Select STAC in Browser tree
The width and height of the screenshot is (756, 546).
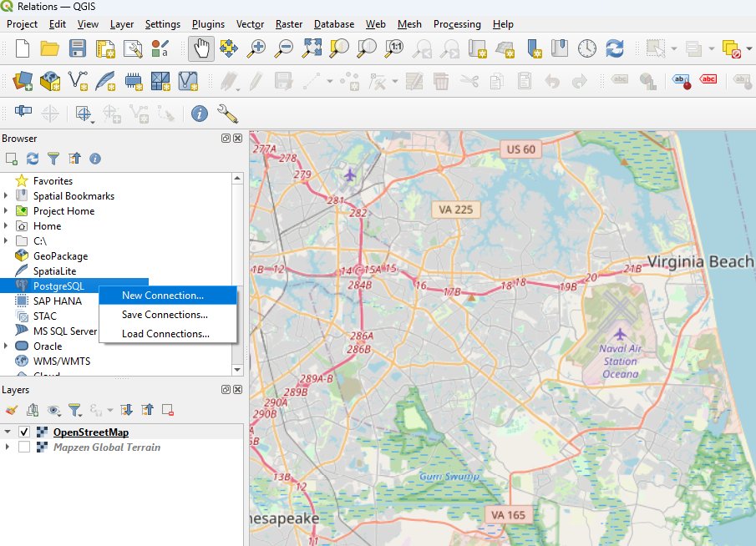tap(45, 316)
